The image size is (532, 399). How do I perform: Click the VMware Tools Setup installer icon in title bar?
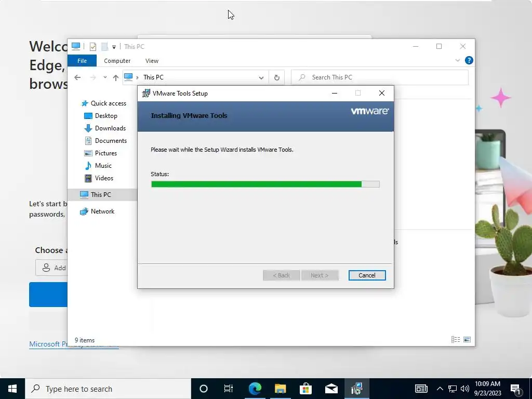pos(146,94)
